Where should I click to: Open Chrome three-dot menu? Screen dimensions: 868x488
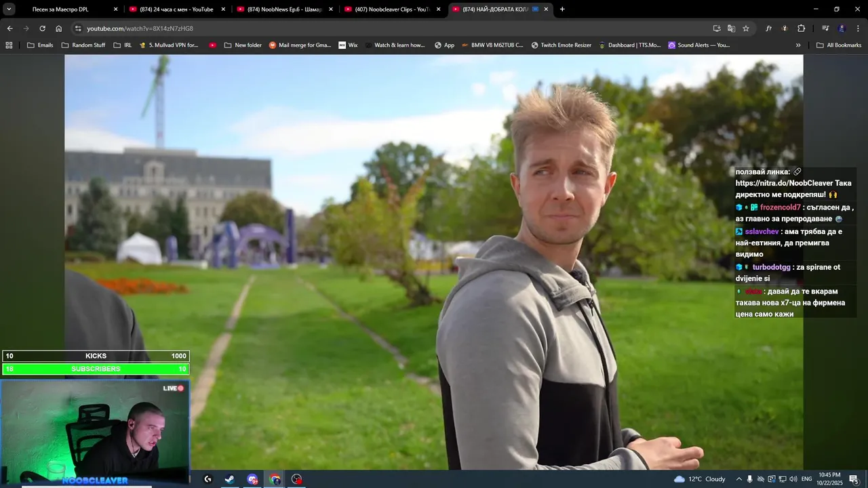point(858,28)
